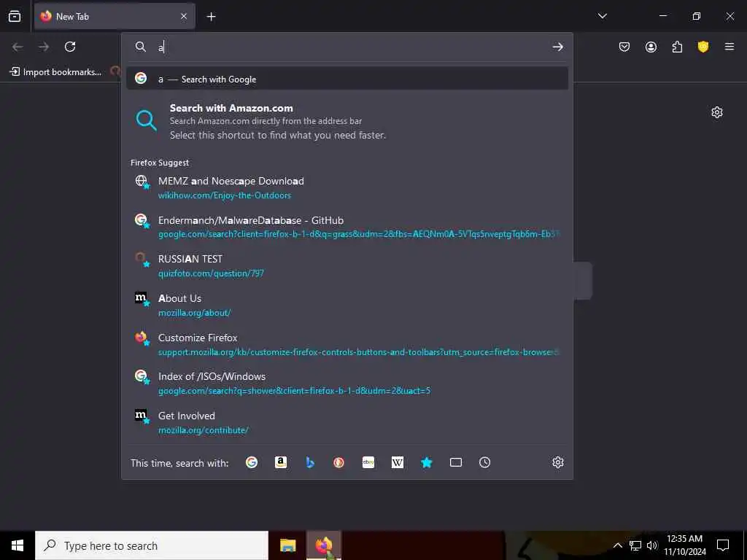Open the Extensions puzzle icon
Viewport: 747px width, 560px height.
(x=677, y=47)
